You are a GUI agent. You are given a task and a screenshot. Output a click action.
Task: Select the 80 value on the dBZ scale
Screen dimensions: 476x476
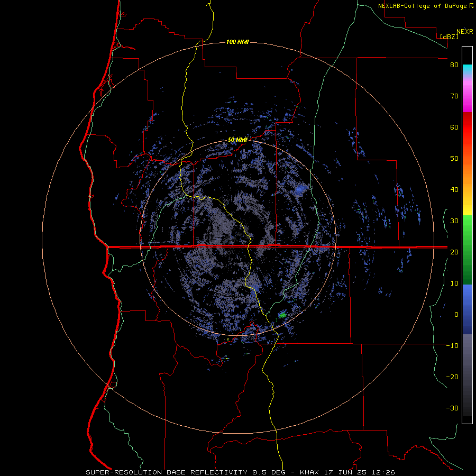point(454,65)
